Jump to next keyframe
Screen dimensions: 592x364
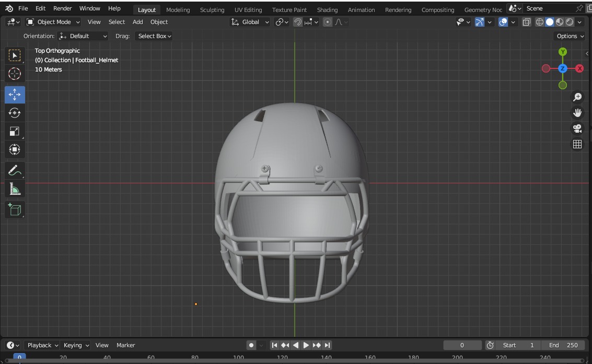[x=317, y=345]
